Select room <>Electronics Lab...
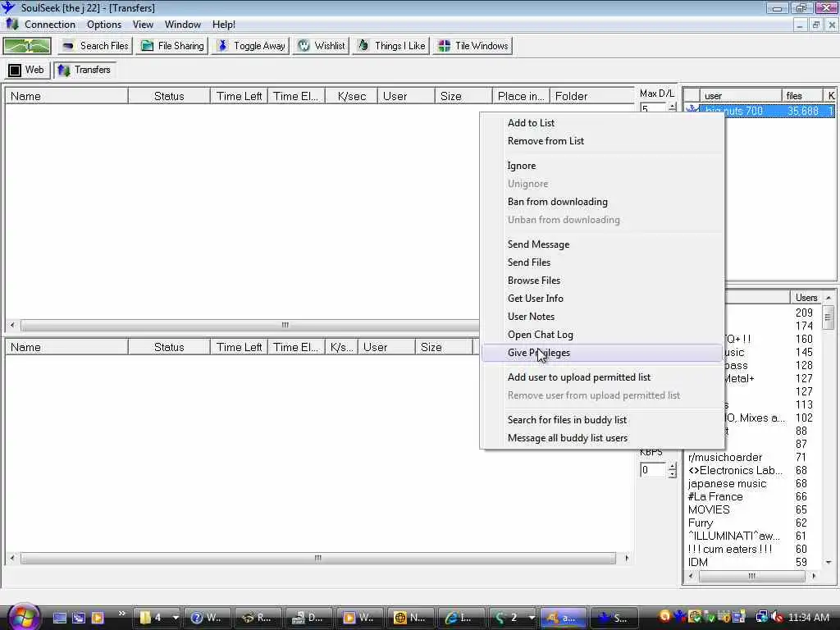The width and height of the screenshot is (840, 630). 735,471
